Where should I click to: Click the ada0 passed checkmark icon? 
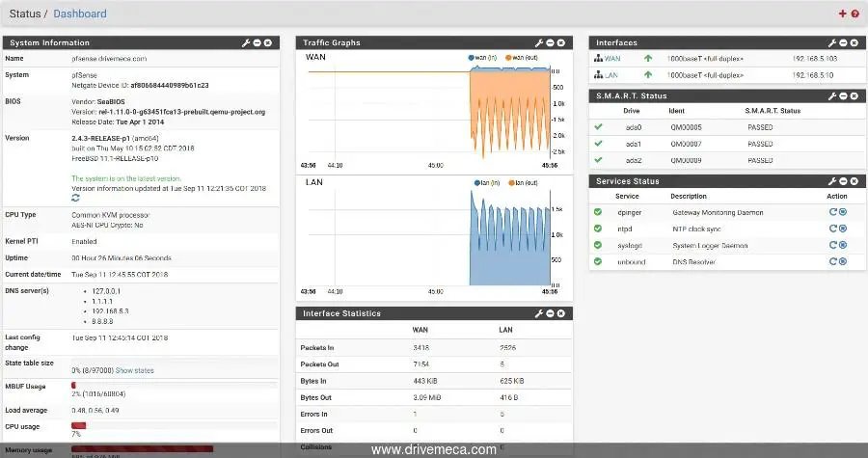598,126
